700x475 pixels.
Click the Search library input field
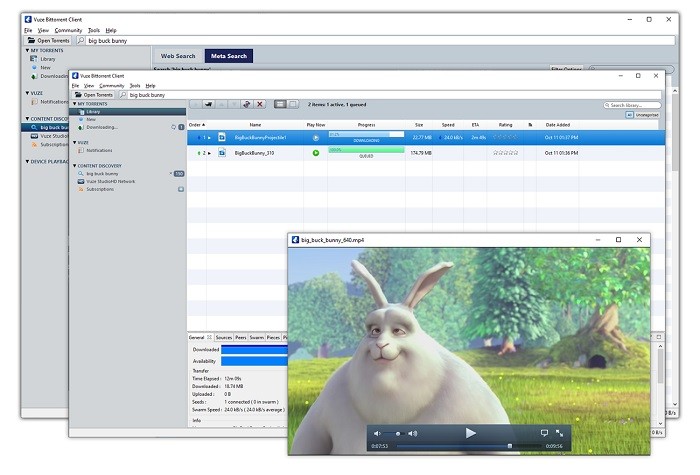pyautogui.click(x=633, y=105)
